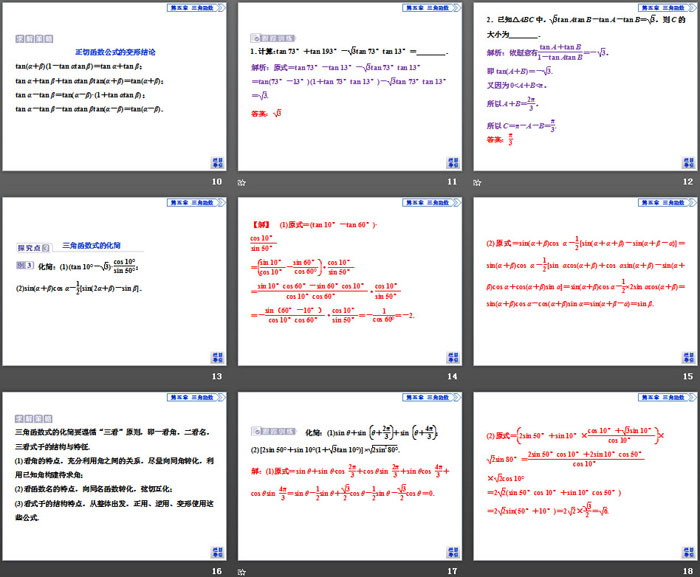This screenshot has width=700, height=577.
Task: Select slide 18 thumbnail with 2sin 50° solution
Action: (586, 476)
